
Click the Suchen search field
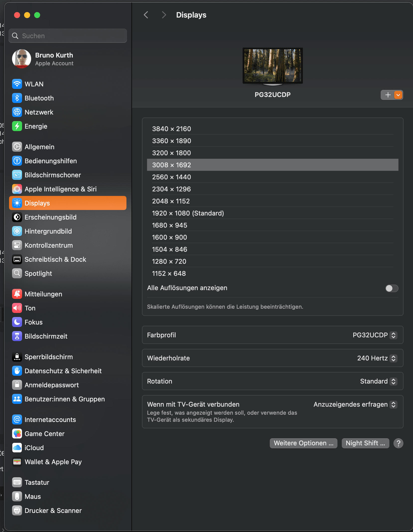pos(68,36)
